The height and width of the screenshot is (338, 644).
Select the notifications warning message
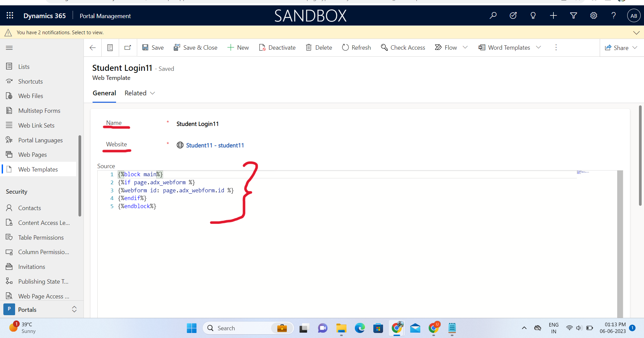60,33
